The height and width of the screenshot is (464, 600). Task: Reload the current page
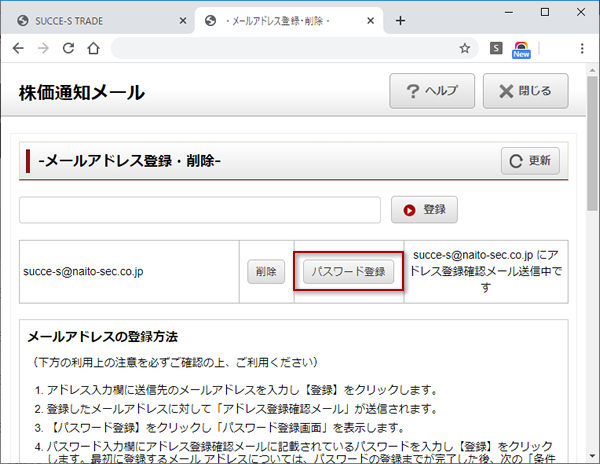tap(68, 48)
